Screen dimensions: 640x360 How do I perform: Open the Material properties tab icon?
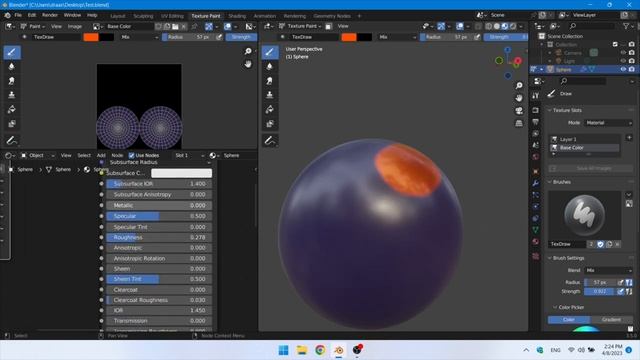coord(536,242)
